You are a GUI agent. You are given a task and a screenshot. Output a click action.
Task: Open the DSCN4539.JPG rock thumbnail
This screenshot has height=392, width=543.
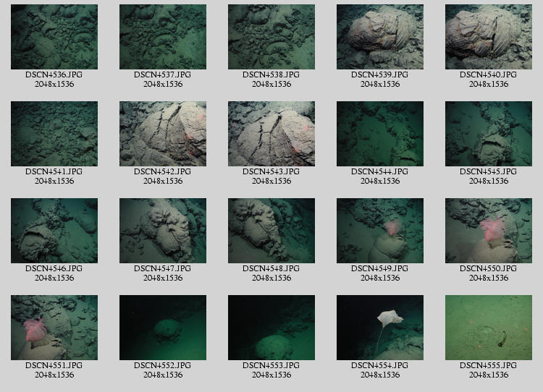380,37
